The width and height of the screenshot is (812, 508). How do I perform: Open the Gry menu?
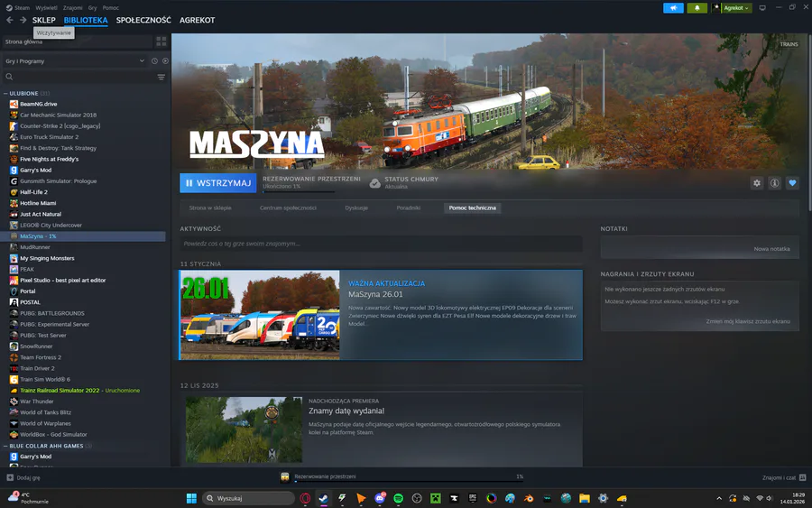93,8
